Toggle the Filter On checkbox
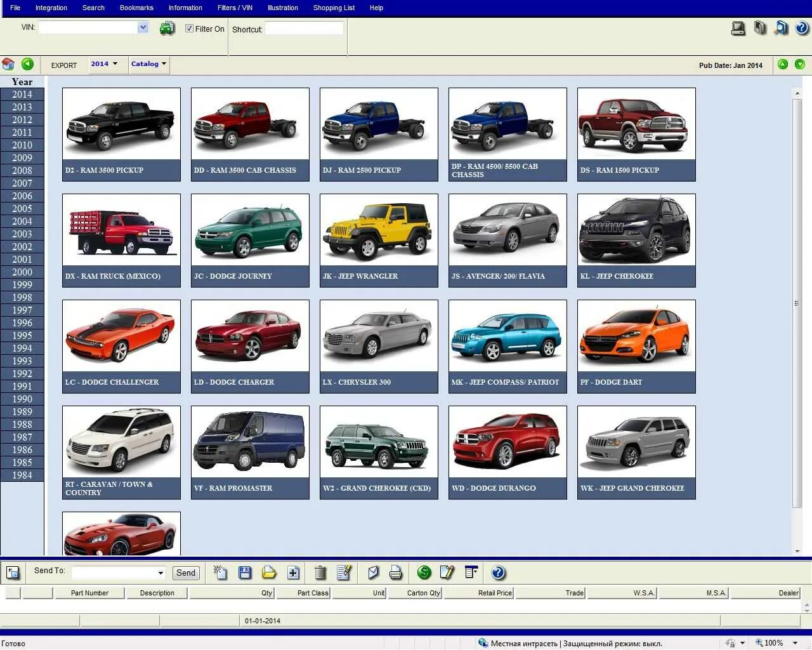This screenshot has height=650, width=812. 189,29
